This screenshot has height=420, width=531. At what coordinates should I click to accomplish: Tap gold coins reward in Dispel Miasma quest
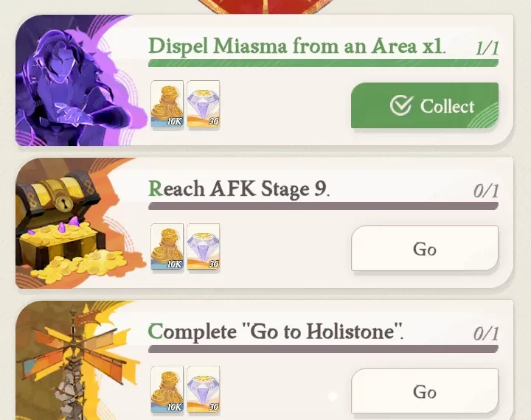[167, 104]
